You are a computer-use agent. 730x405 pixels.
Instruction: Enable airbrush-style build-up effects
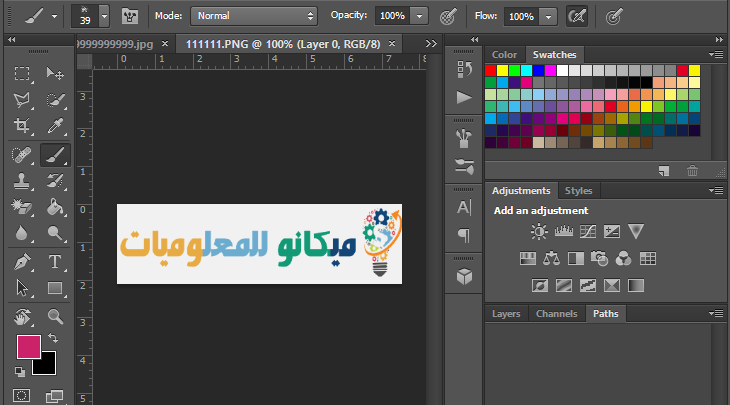click(x=577, y=17)
